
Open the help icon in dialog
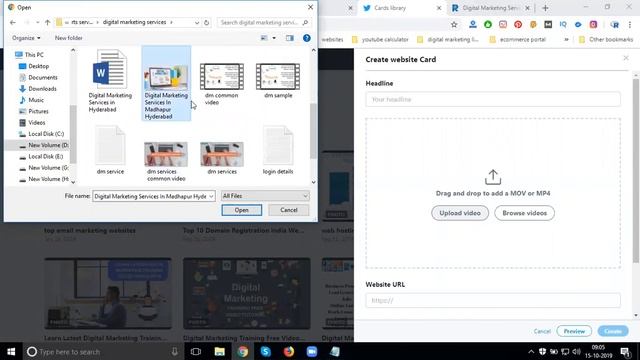pos(307,38)
